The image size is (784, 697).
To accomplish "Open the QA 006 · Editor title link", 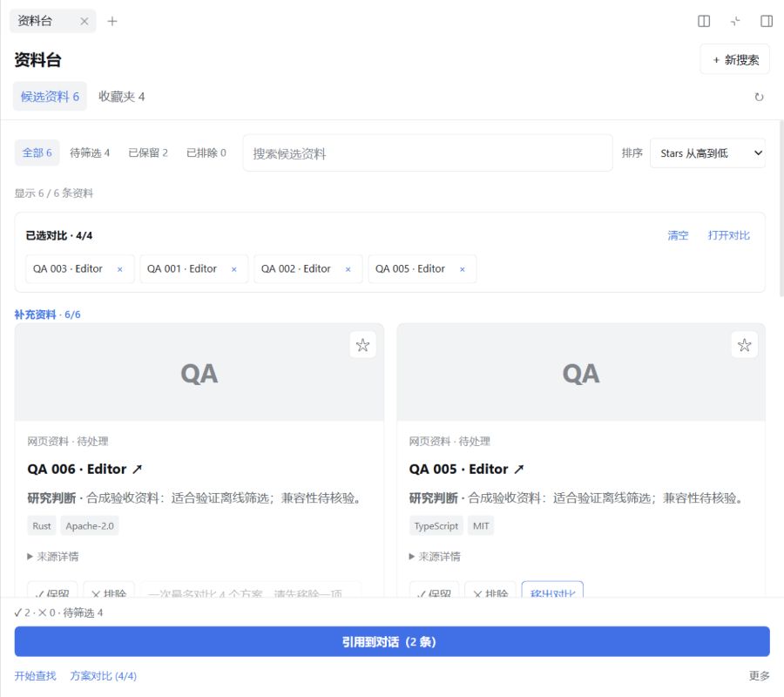I will click(x=84, y=469).
